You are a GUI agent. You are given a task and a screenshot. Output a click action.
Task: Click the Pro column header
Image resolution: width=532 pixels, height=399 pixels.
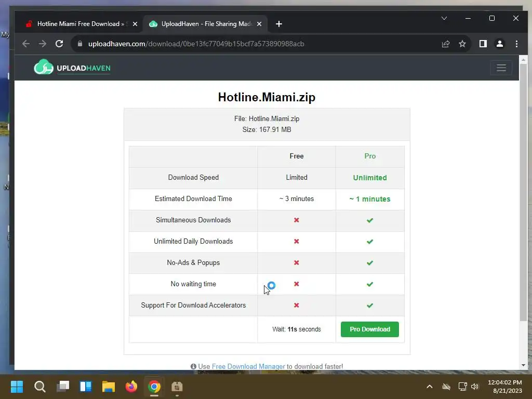point(370,156)
